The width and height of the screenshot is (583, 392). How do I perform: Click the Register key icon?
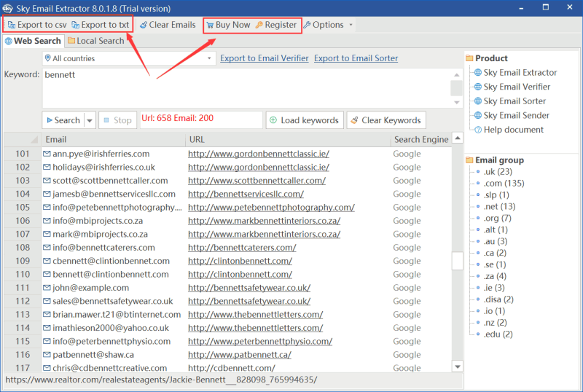pos(259,25)
